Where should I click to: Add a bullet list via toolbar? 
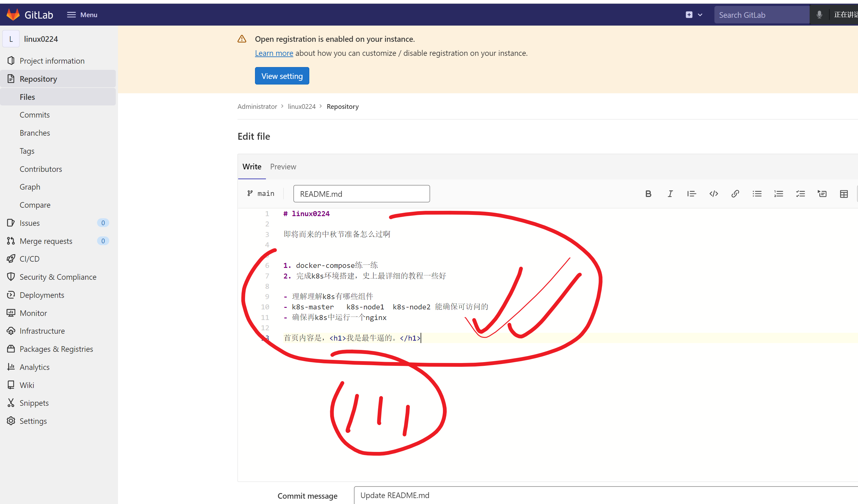tap(757, 194)
